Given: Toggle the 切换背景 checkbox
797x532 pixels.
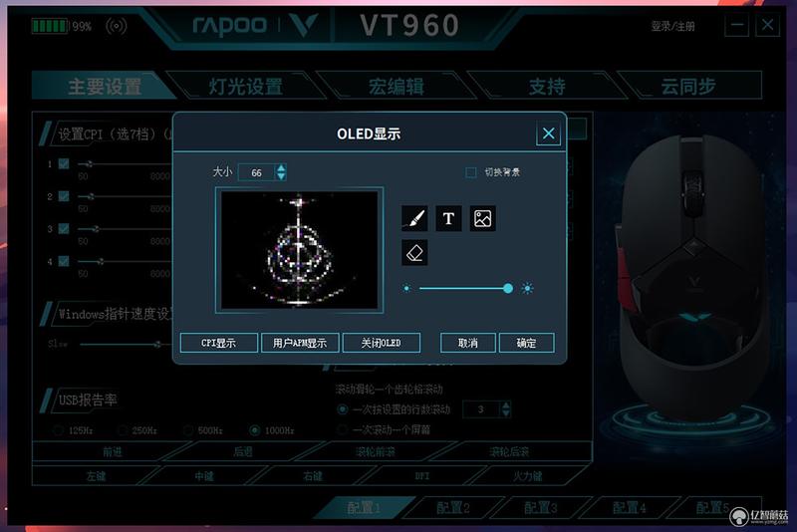Looking at the screenshot, I should point(471,172).
